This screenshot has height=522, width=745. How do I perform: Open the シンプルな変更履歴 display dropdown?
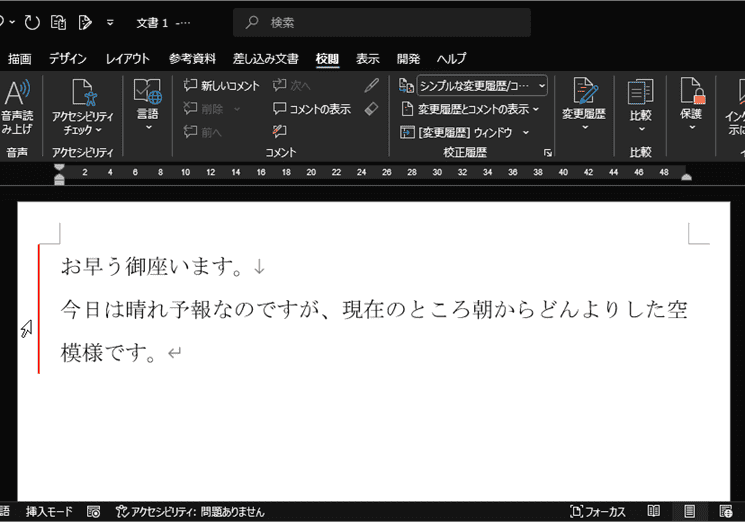[482, 86]
